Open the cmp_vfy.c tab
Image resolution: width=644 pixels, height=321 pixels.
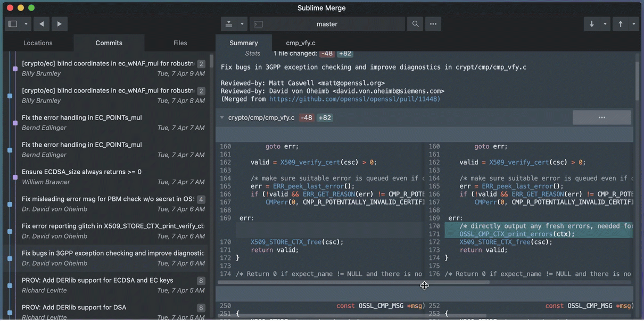tap(301, 43)
